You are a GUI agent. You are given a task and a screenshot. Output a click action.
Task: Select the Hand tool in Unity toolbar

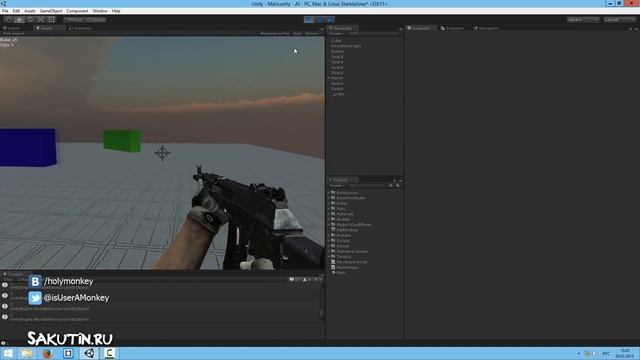(9, 20)
